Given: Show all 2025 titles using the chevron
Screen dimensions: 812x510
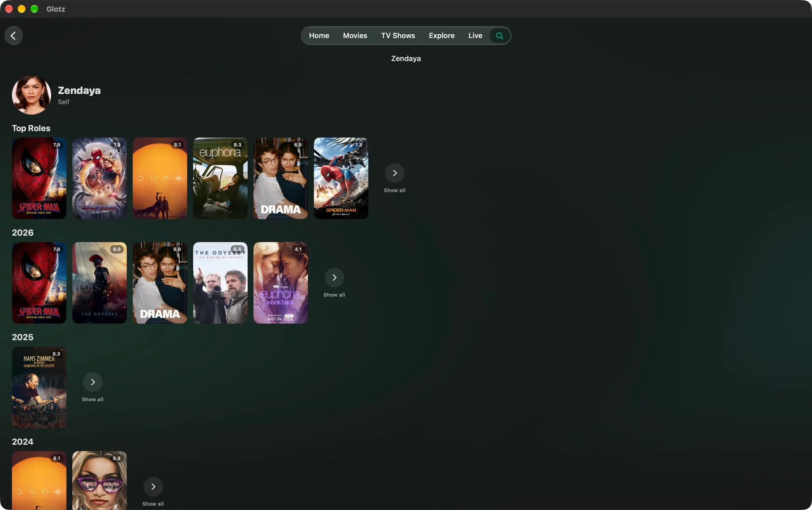Looking at the screenshot, I should tap(93, 382).
